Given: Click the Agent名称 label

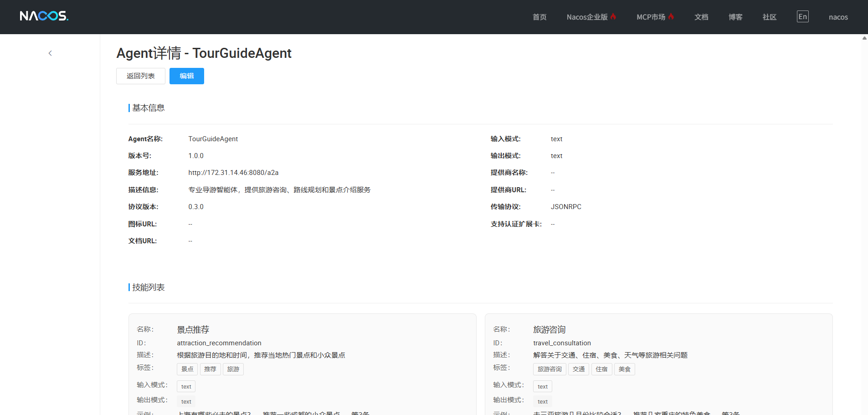Looking at the screenshot, I should (x=145, y=139).
